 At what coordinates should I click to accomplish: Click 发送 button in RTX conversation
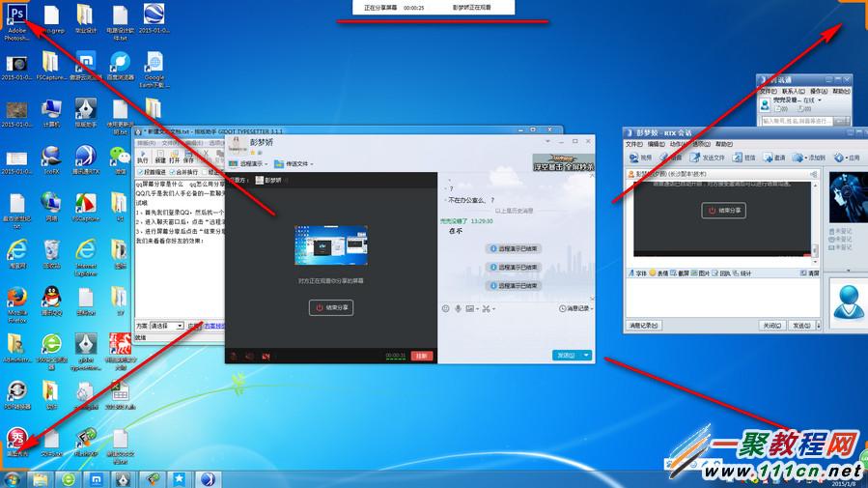801,326
